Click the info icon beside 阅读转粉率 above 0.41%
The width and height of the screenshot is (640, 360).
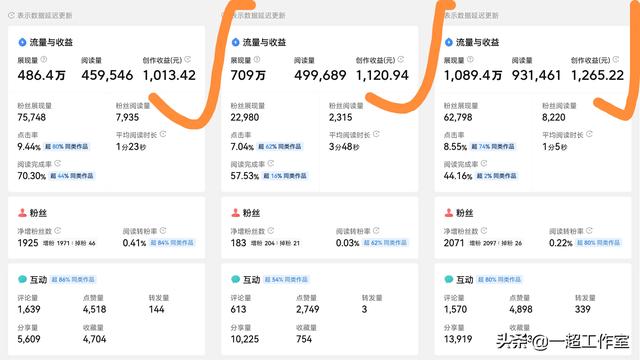pyautogui.click(x=163, y=231)
